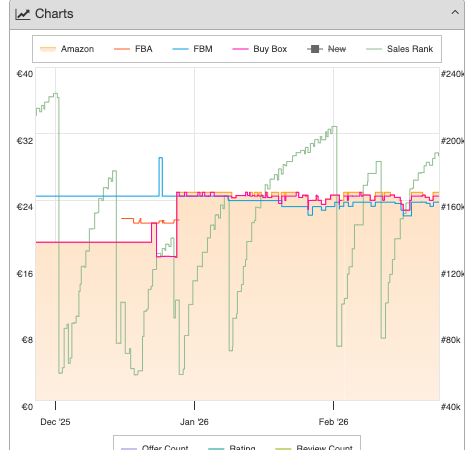Toggle the FBM series in legend
474x450 pixels.
point(192,49)
